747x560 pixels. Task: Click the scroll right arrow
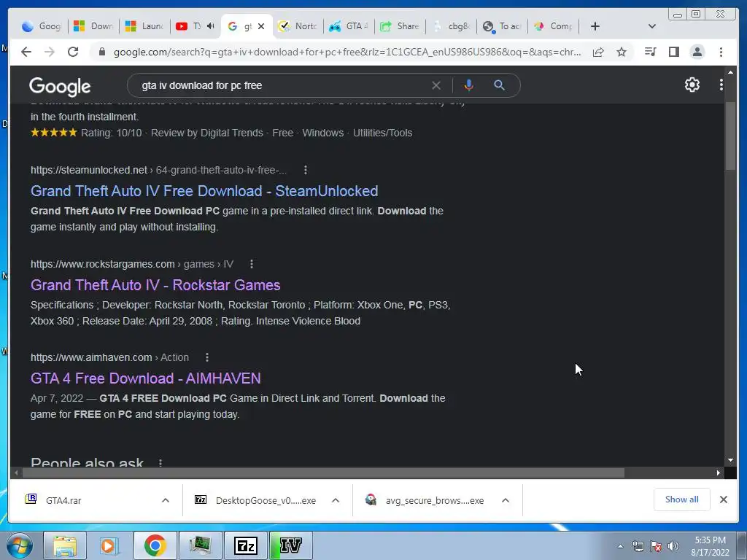click(x=719, y=472)
